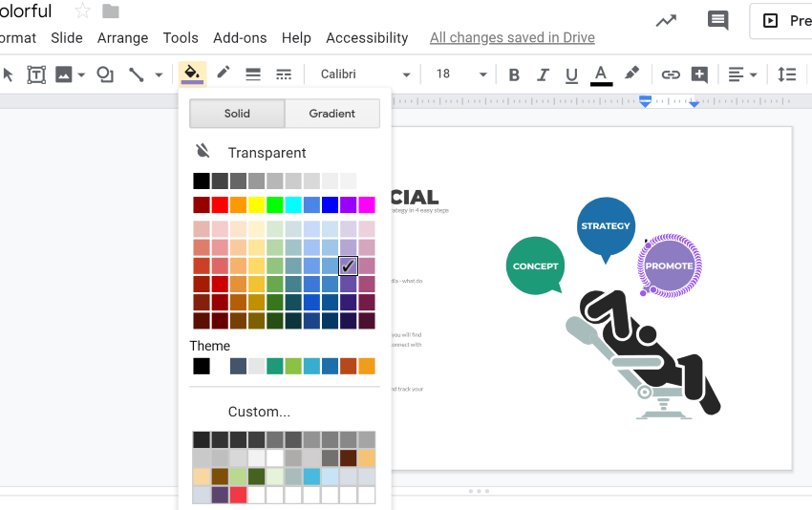Viewport: 812px width, 510px height.
Task: Open the Calibri font dropdown
Action: [x=365, y=74]
